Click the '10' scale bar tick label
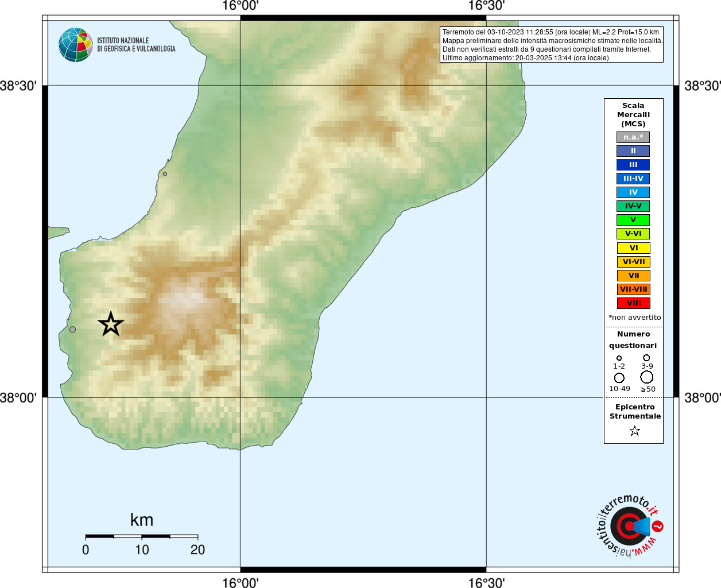 (x=142, y=550)
